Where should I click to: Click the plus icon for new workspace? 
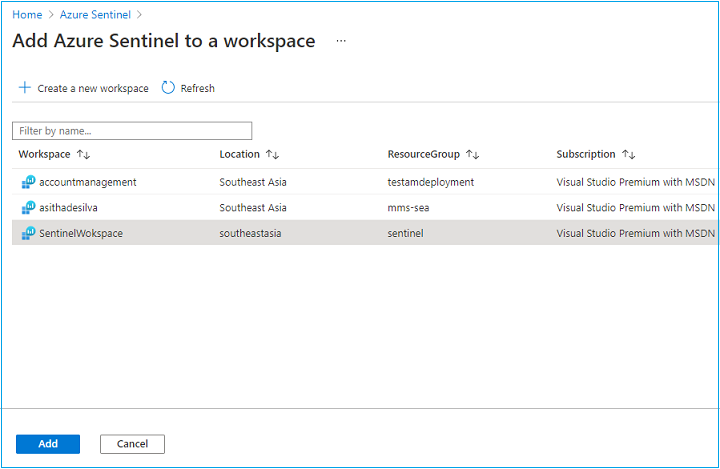pyautogui.click(x=25, y=87)
